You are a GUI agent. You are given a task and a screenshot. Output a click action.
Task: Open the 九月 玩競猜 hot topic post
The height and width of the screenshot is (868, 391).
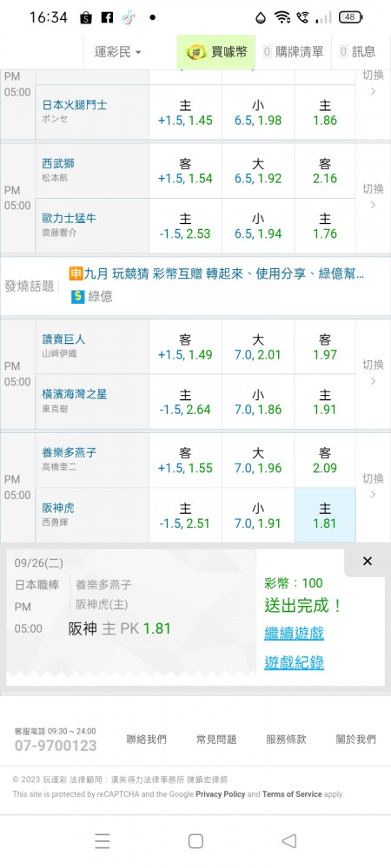click(x=216, y=273)
